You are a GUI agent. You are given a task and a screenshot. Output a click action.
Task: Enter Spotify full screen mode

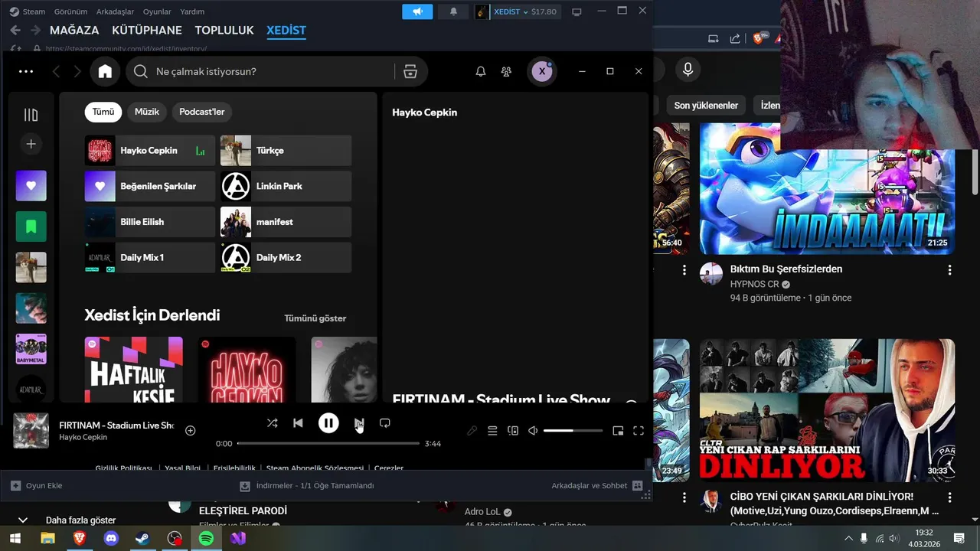click(x=639, y=431)
